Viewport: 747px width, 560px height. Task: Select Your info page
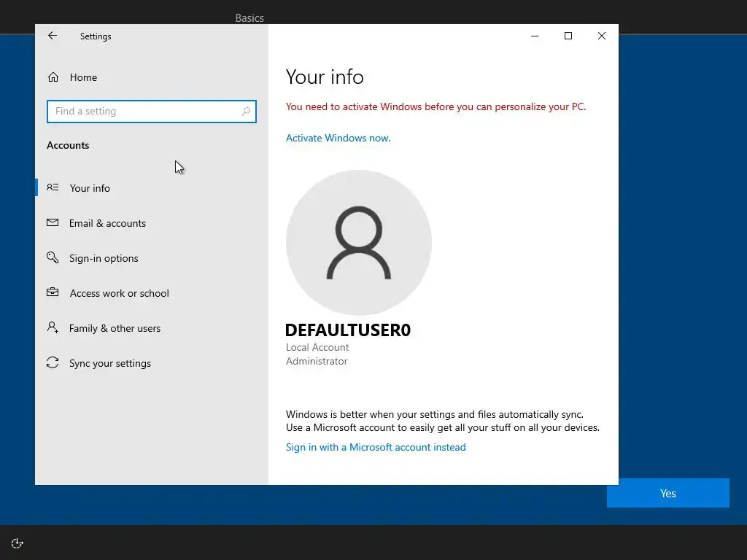coord(152,188)
